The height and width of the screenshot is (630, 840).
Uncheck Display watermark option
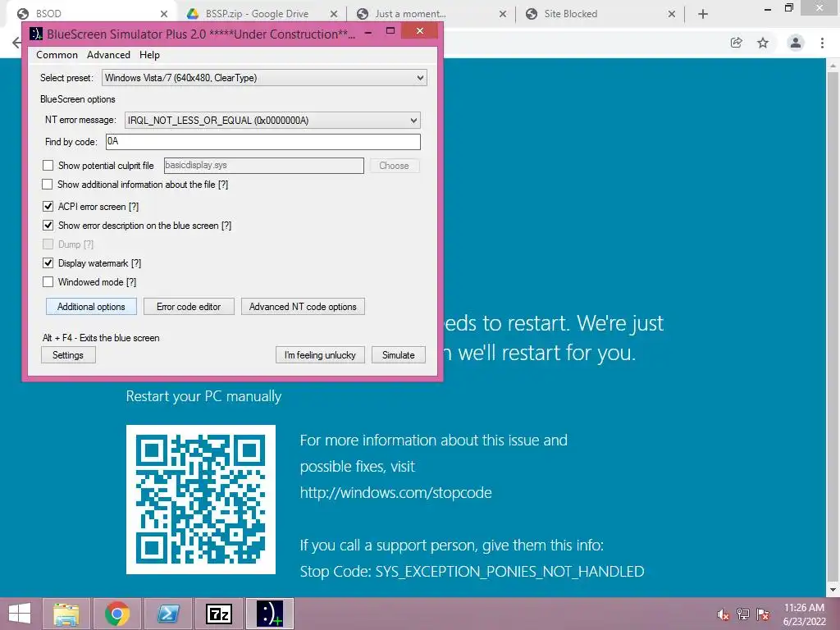click(x=48, y=262)
